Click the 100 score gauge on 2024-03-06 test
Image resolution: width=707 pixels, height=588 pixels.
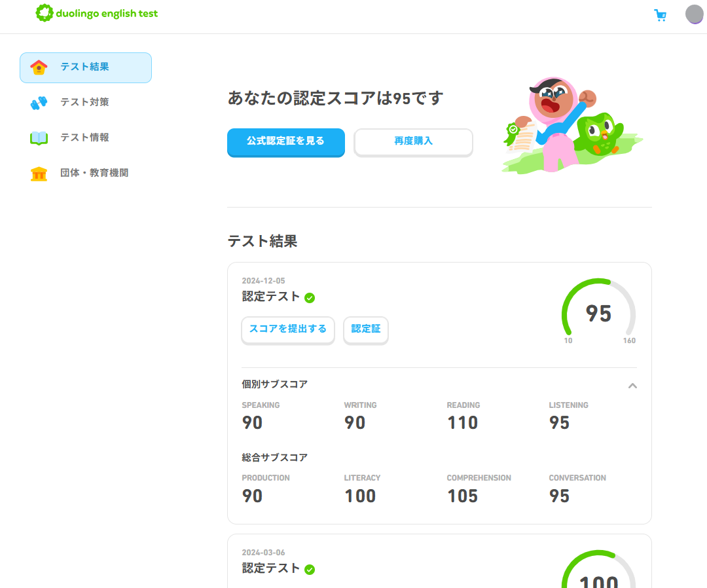point(599,569)
